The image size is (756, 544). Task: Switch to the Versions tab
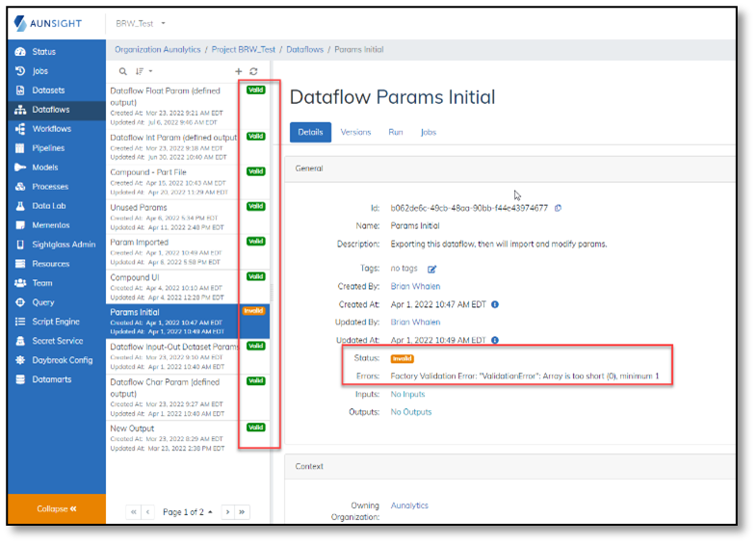pos(355,132)
